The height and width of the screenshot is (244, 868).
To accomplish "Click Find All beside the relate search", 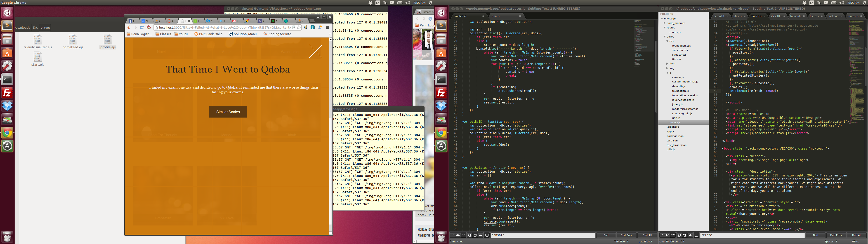I will [856, 235].
